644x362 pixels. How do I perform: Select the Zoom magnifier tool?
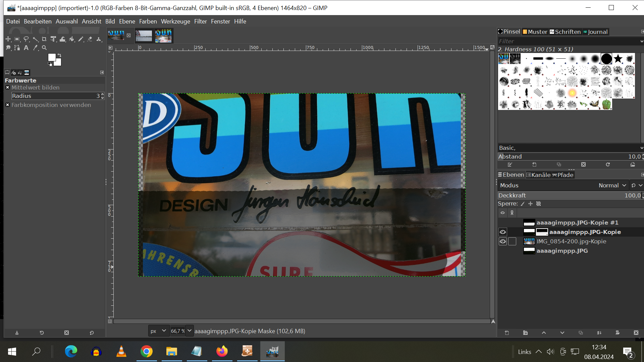(x=44, y=48)
